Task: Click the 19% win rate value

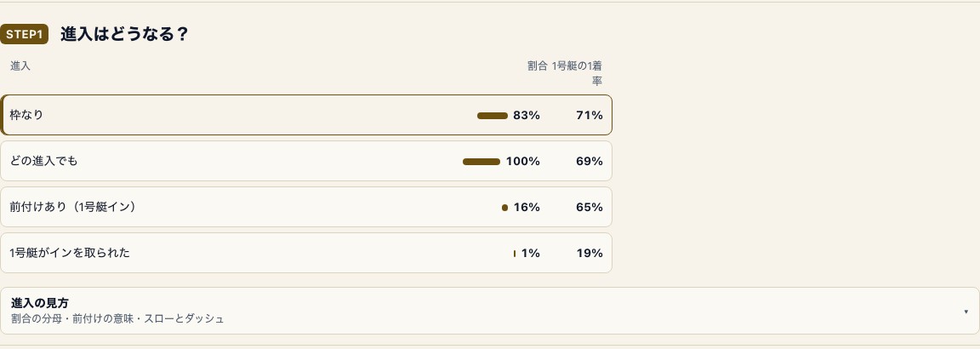Action: (x=590, y=254)
